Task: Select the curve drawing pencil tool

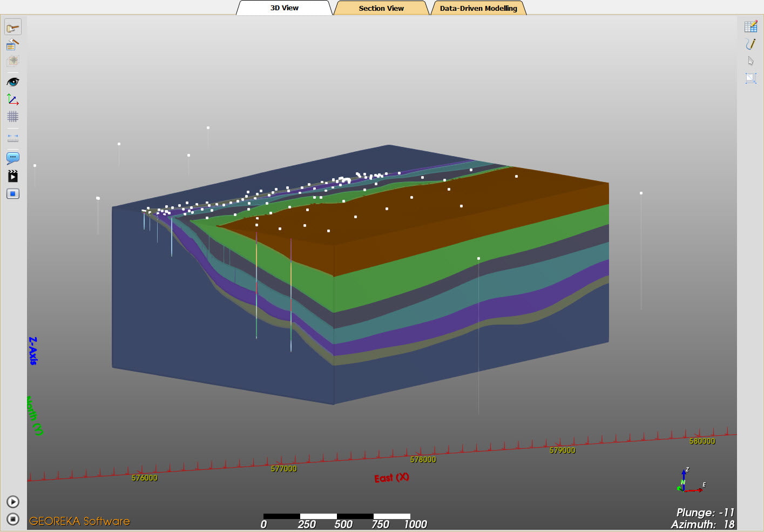Action: [x=751, y=44]
